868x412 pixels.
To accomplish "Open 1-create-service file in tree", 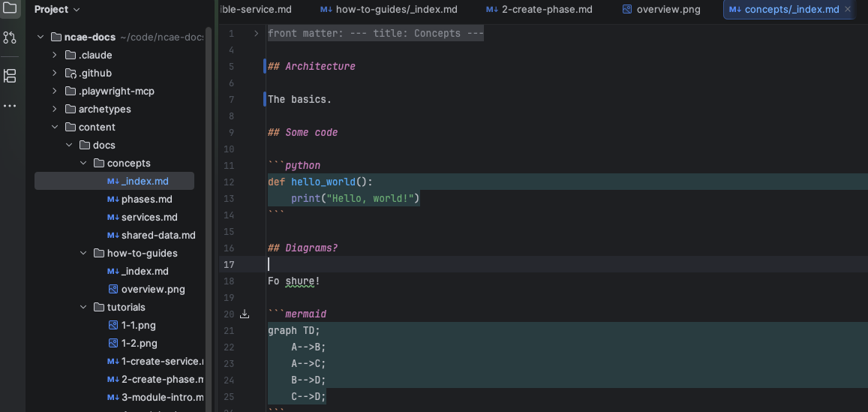I will tap(162, 361).
